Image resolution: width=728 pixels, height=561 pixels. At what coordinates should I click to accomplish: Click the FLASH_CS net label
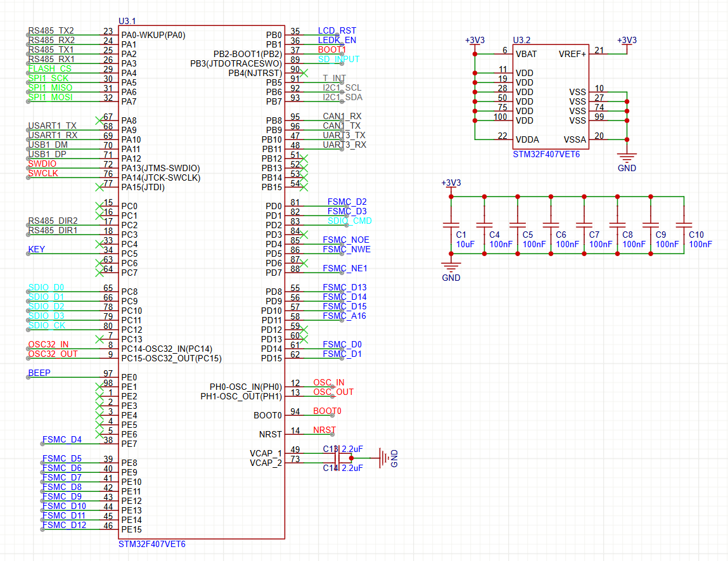click(49, 68)
